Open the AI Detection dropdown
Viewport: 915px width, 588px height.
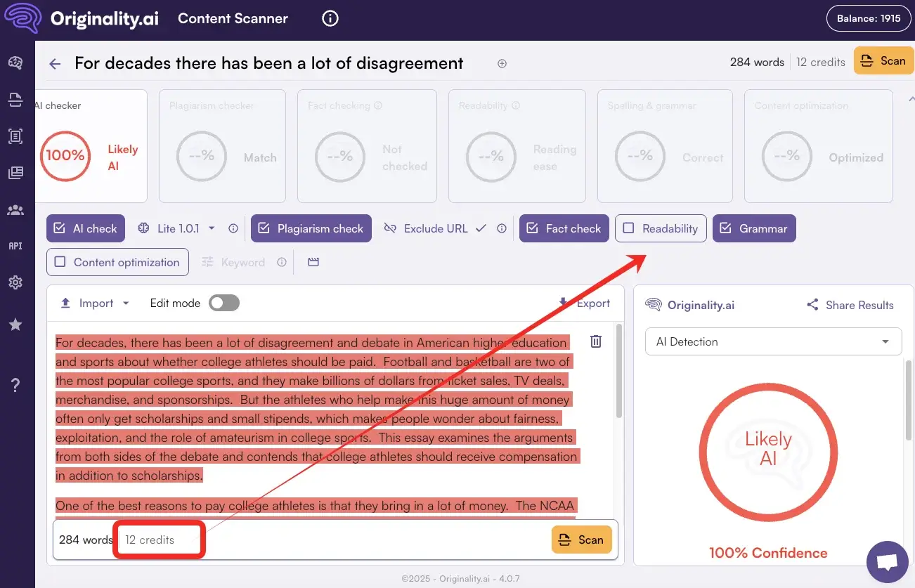coord(773,341)
